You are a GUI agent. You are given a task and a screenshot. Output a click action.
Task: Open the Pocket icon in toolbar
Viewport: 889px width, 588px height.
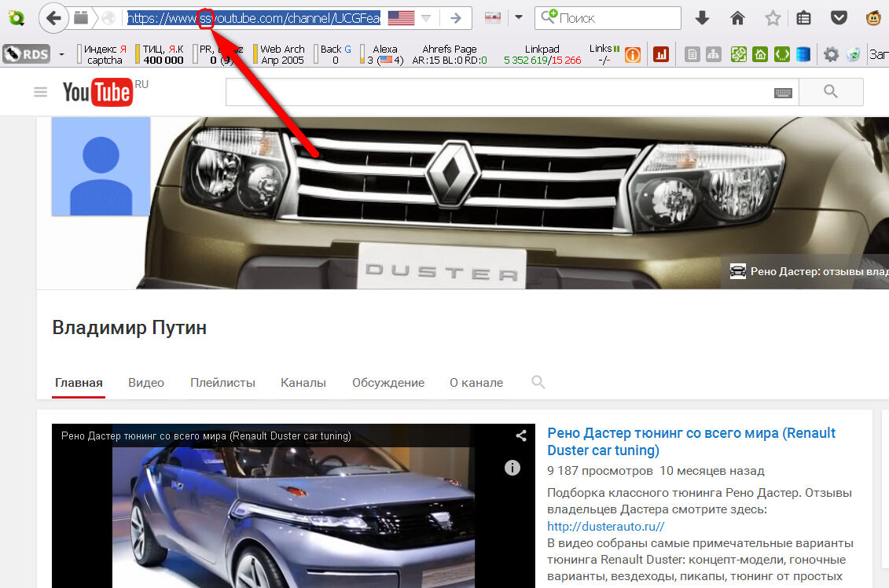pos(839,17)
